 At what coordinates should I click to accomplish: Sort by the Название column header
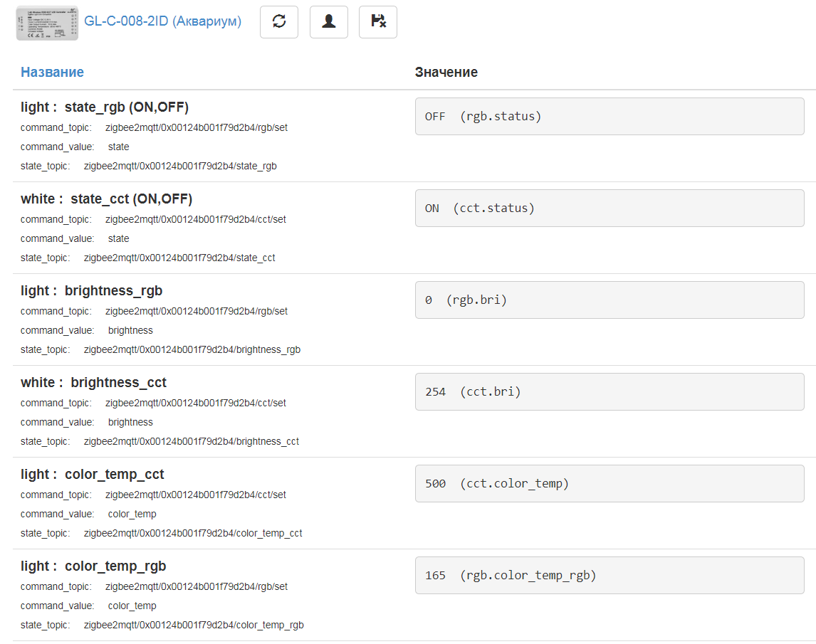pyautogui.click(x=52, y=72)
